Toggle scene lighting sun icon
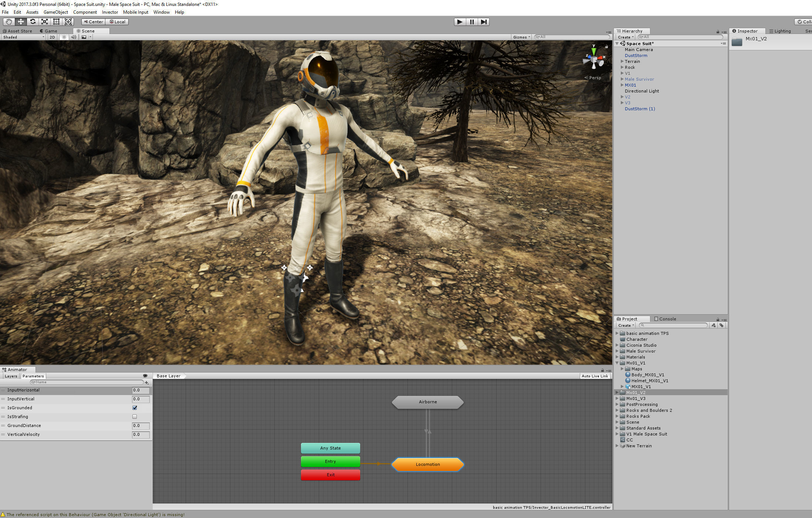 (64, 37)
